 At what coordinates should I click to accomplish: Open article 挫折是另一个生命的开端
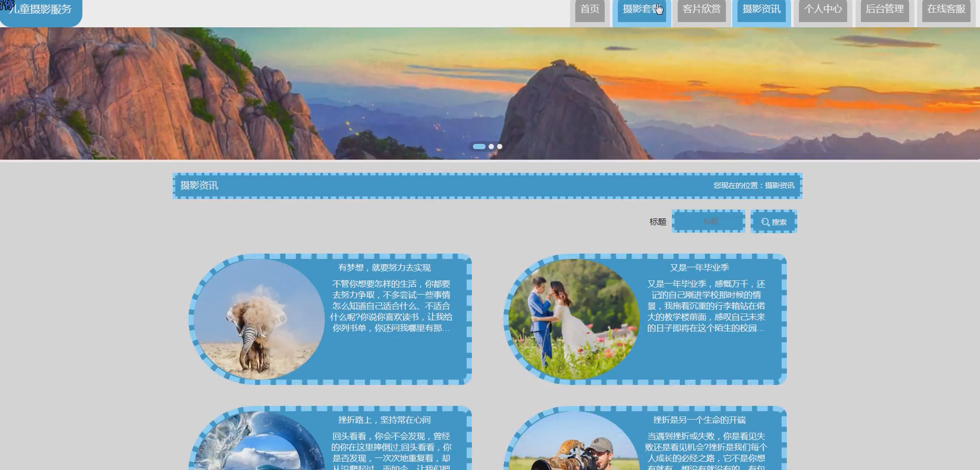(x=699, y=420)
